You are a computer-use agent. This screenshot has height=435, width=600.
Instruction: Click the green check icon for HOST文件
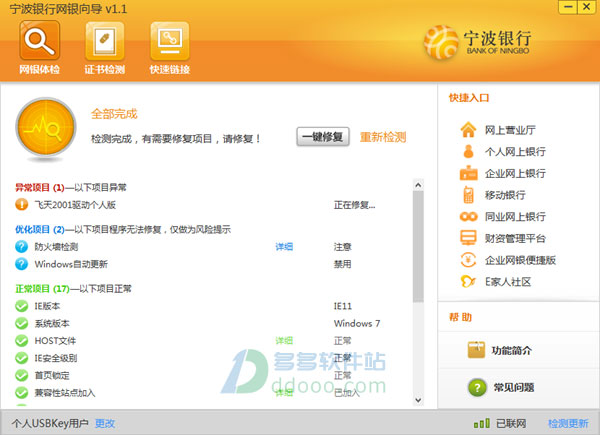(x=21, y=341)
